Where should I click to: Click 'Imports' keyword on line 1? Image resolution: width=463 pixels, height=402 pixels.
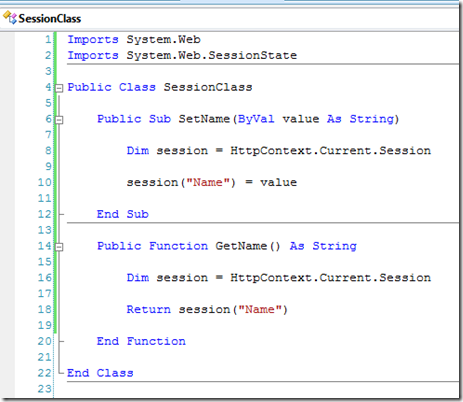pyautogui.click(x=93, y=40)
